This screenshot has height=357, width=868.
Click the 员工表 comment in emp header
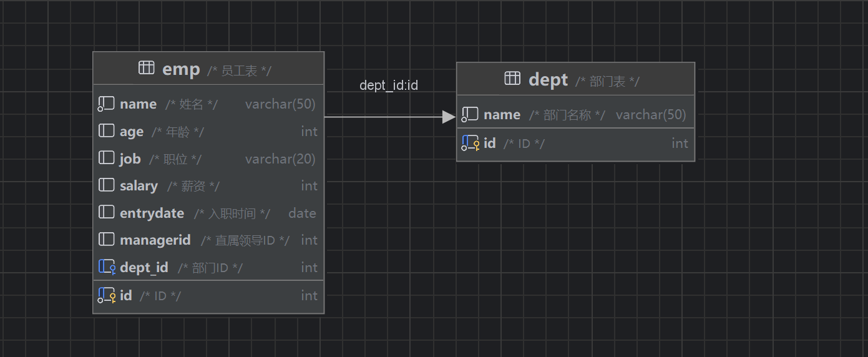(240, 71)
